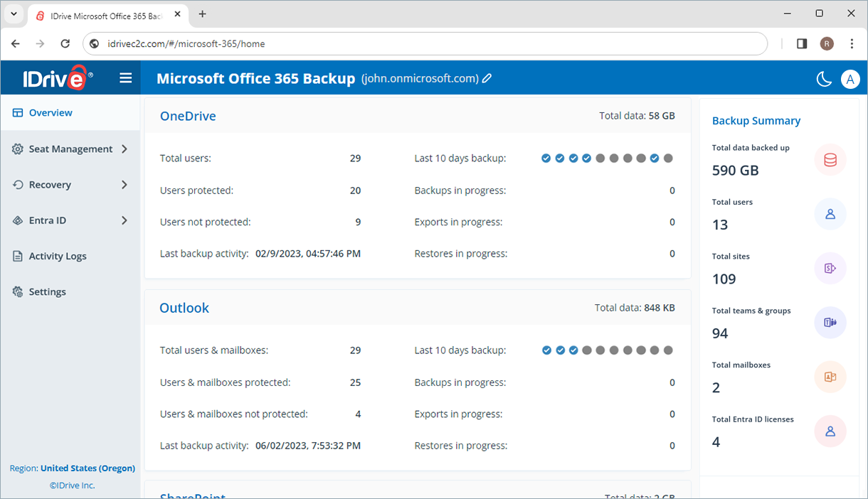Open the browser side panel icon
The image size is (868, 499).
point(802,43)
